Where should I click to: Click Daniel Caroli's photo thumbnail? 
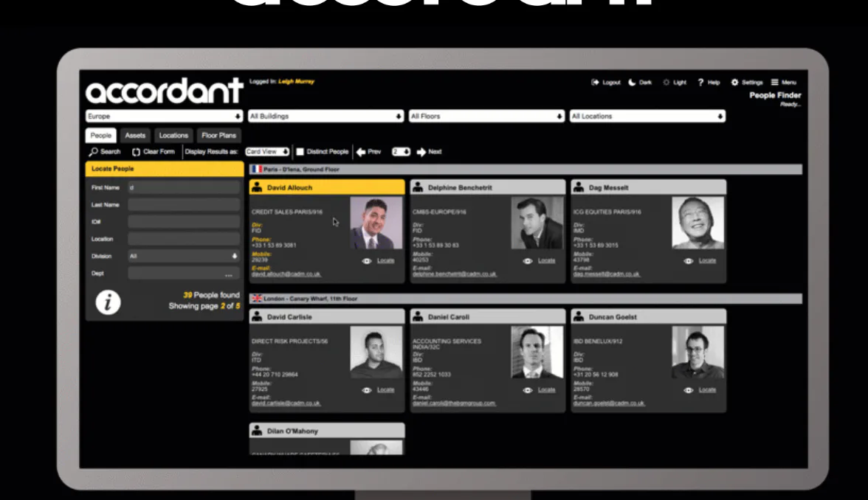coord(537,353)
